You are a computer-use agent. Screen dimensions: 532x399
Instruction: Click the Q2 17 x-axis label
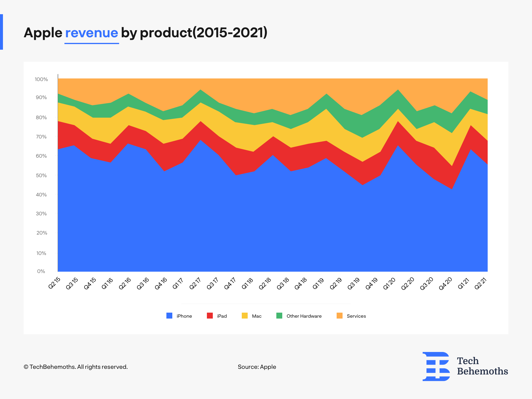(196, 283)
